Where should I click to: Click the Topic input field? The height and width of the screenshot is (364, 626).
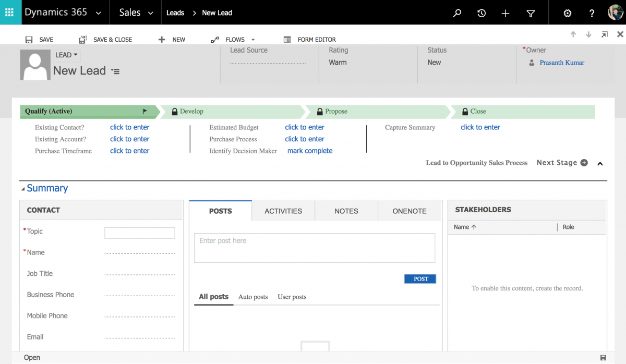point(139,233)
